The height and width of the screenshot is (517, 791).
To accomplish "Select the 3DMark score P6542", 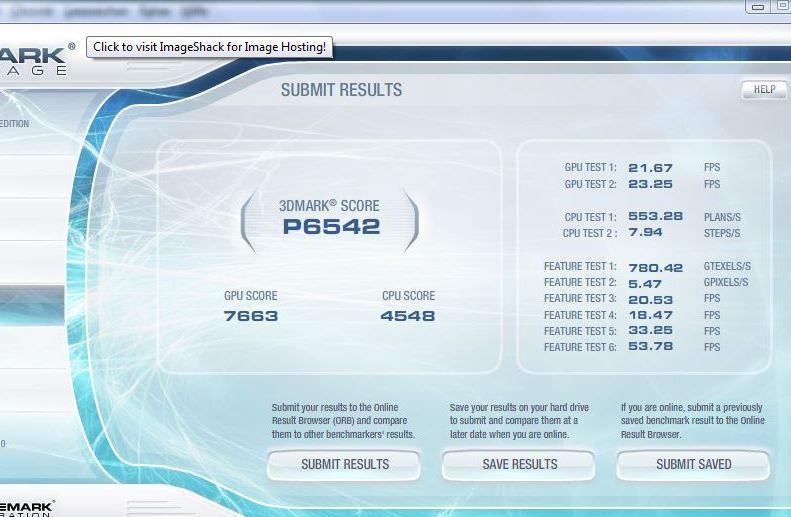I will coord(331,226).
